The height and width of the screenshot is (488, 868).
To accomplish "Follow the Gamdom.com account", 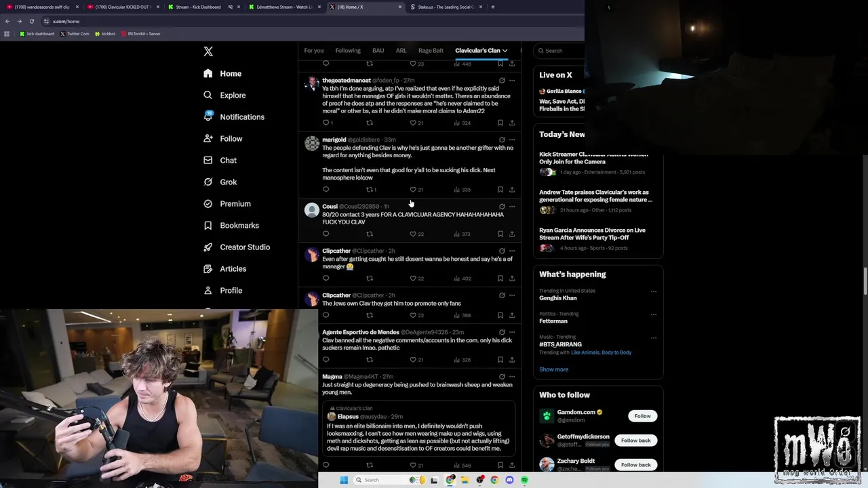I will (642, 416).
